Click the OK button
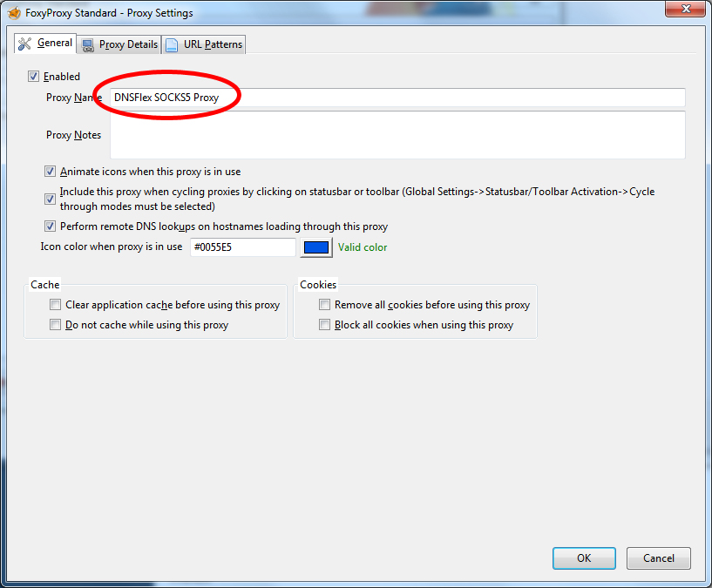712x588 pixels. point(584,558)
